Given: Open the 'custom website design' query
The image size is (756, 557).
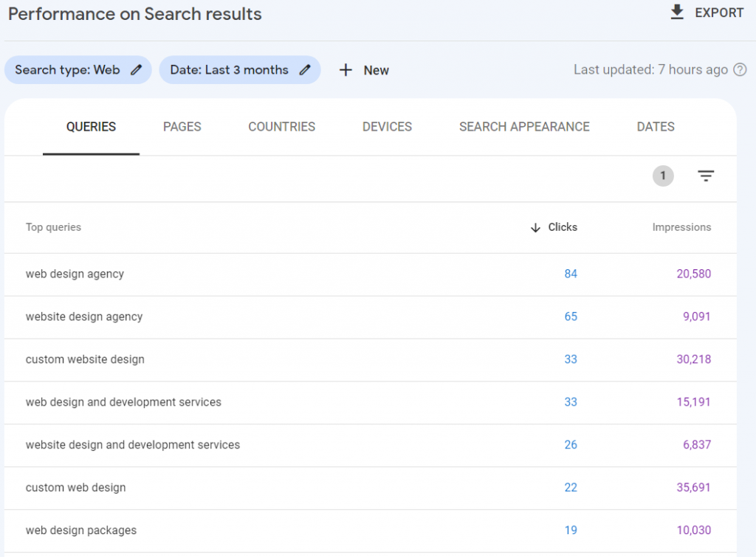Looking at the screenshot, I should tap(85, 359).
